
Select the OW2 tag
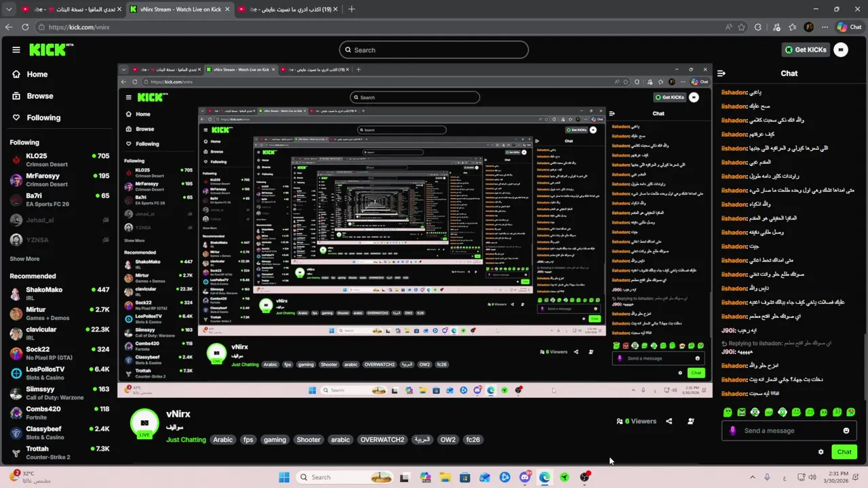coord(448,440)
